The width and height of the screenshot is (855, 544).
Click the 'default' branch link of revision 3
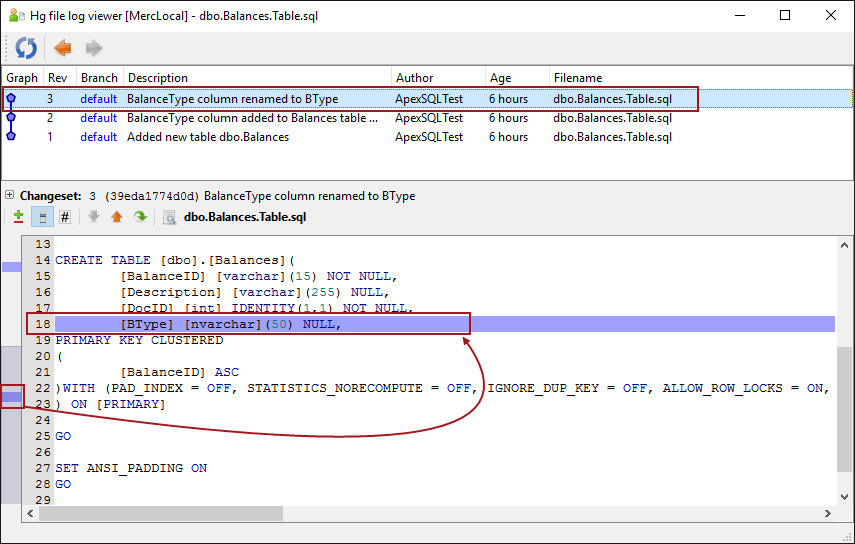(x=99, y=99)
